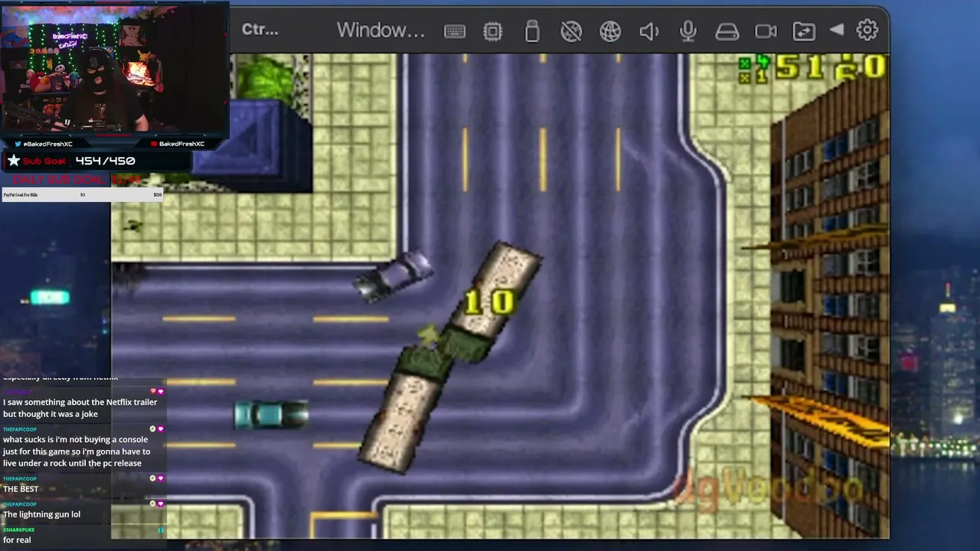Image resolution: width=980 pixels, height=551 pixels.
Task: Open settings with the gear icon
Action: [x=867, y=30]
